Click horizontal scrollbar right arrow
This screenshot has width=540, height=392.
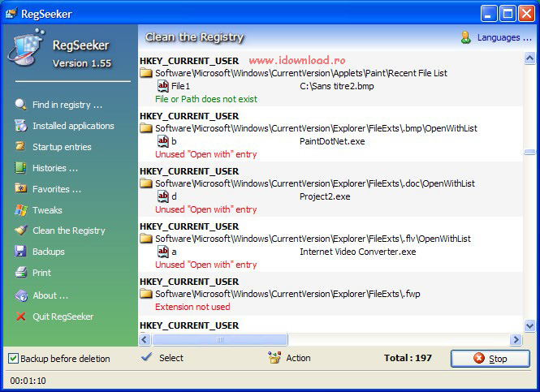click(516, 340)
